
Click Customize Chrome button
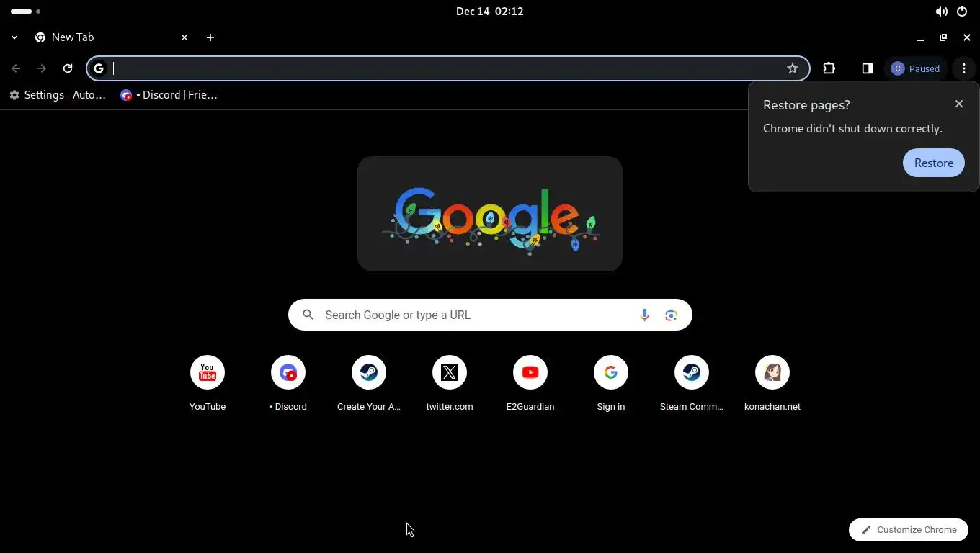point(909,530)
